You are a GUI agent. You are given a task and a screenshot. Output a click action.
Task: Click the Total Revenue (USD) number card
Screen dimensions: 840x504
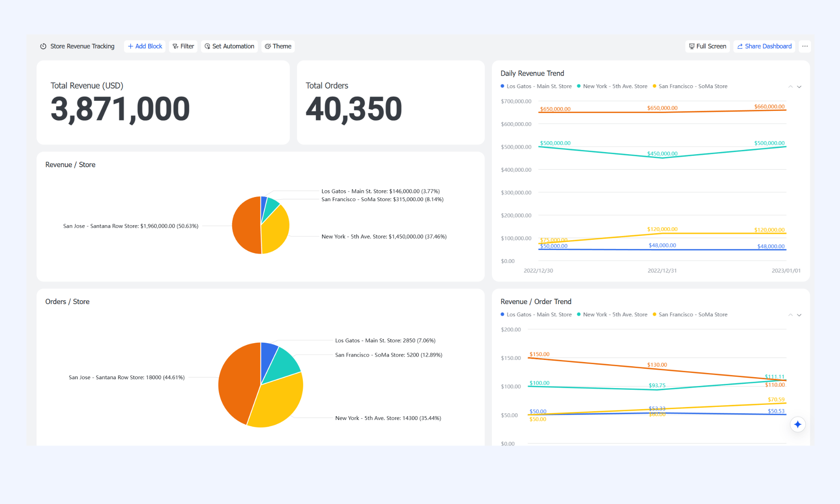(x=163, y=102)
